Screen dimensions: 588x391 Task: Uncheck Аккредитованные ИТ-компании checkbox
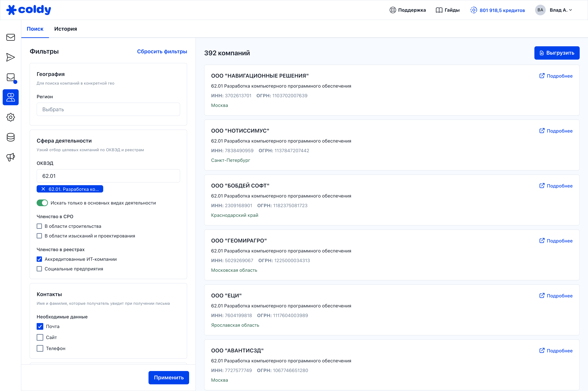coord(39,259)
